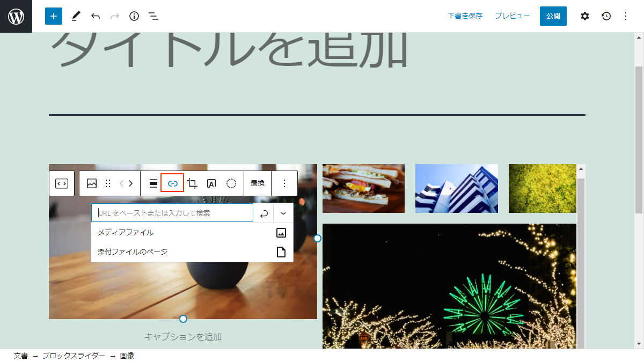
Task: Select the blue building thumbnail image
Action: pos(457,188)
